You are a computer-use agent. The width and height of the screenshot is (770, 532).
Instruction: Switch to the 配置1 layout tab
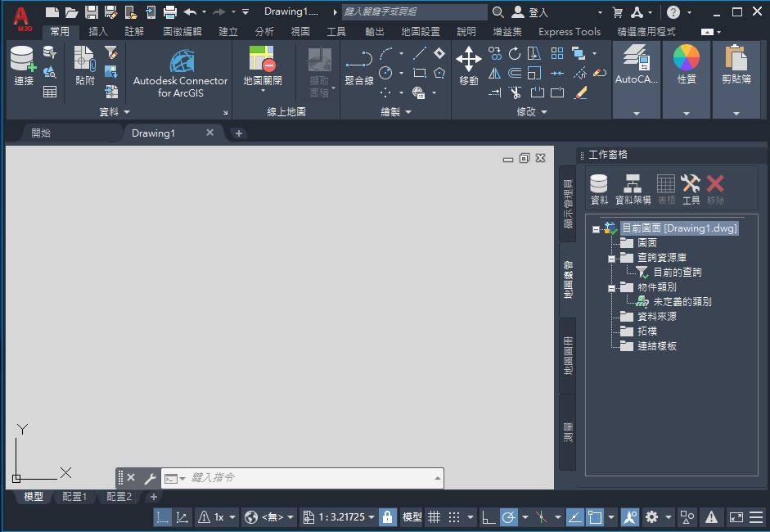74,497
